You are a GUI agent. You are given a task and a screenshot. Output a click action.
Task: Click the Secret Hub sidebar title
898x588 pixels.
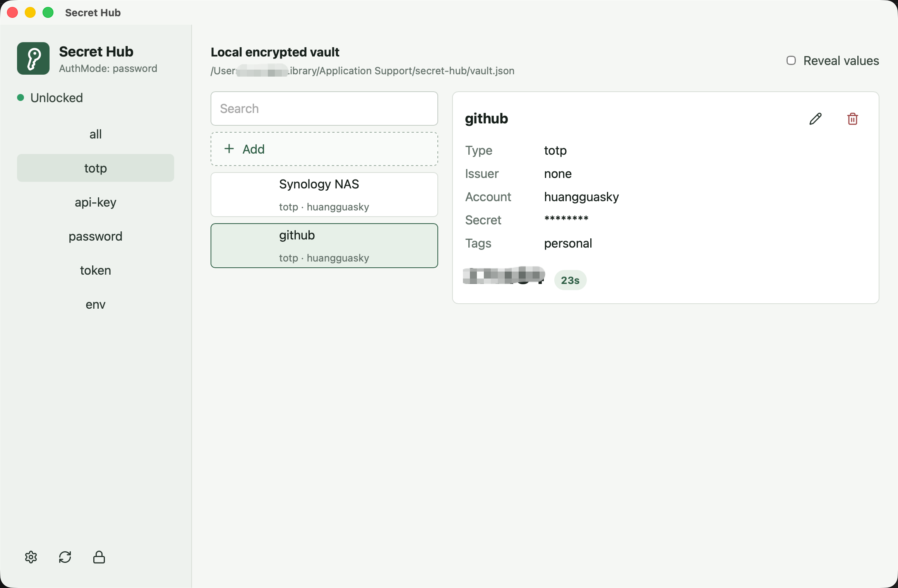click(96, 51)
